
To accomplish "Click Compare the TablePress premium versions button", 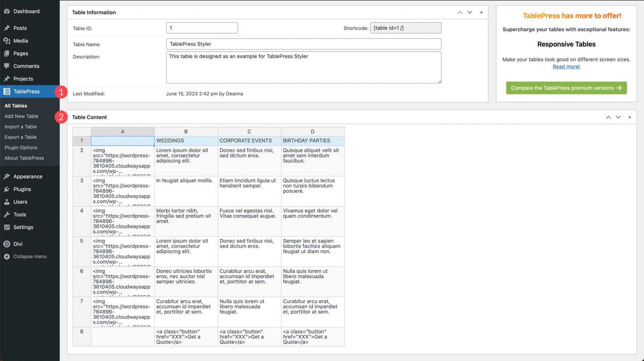I will (566, 88).
